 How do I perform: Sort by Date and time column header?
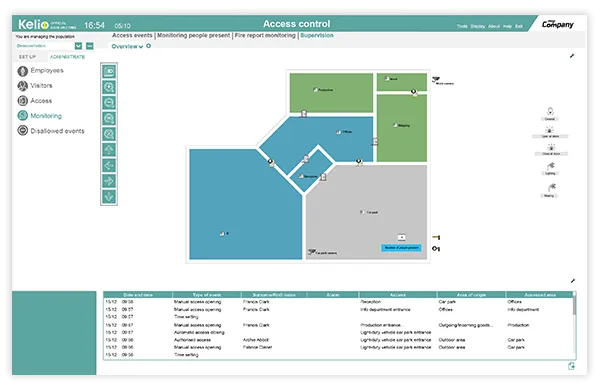138,295
